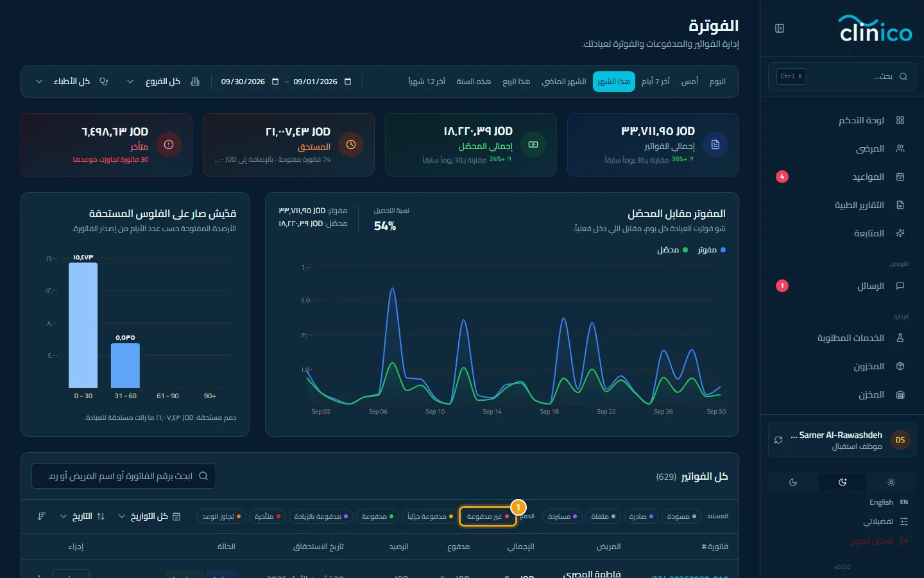The height and width of the screenshot is (578, 924).
Task: Click the 0 - 30 aging bar
Action: click(x=83, y=325)
